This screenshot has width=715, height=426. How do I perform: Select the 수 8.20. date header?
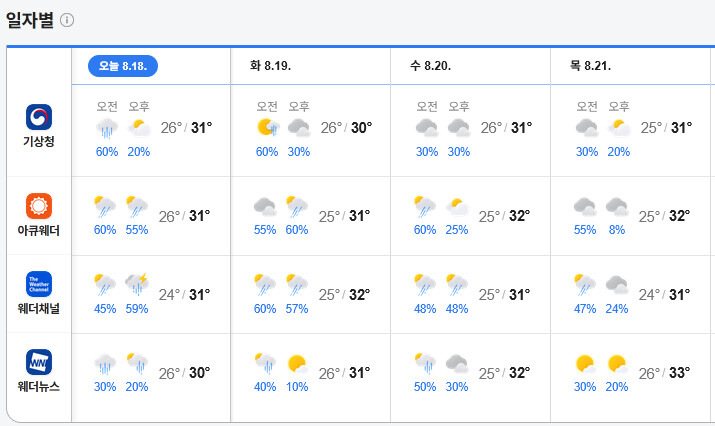tap(430, 66)
